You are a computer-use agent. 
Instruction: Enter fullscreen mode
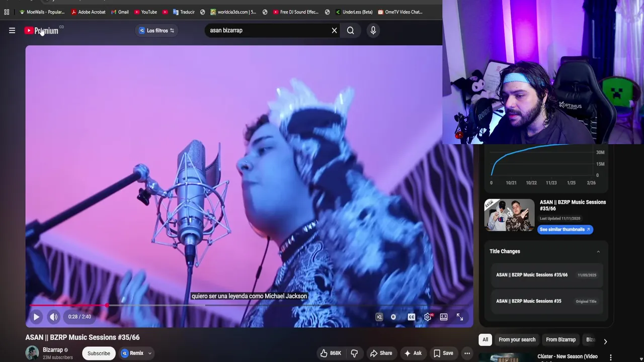click(460, 317)
